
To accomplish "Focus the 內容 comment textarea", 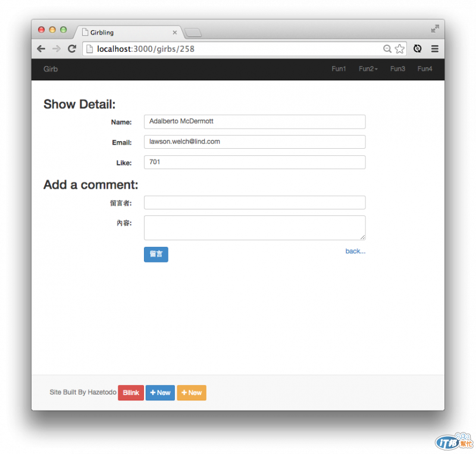I will click(x=255, y=228).
